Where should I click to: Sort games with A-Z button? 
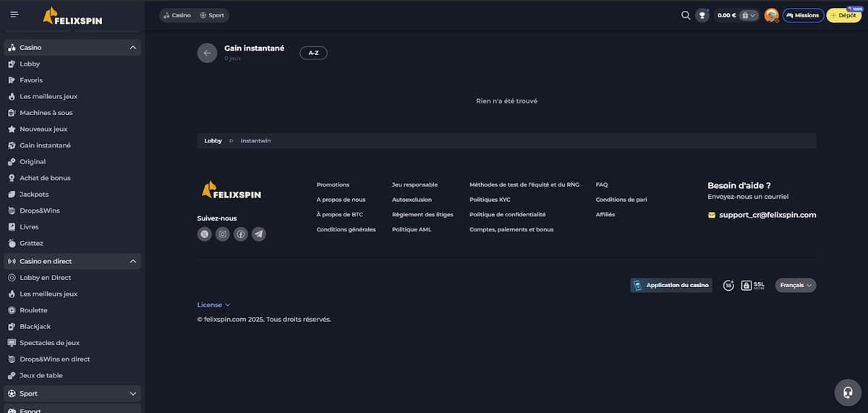[x=313, y=53]
